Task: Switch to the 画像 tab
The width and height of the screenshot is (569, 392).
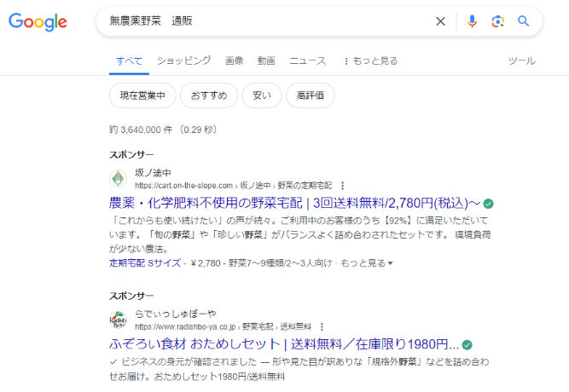Action: tap(234, 61)
